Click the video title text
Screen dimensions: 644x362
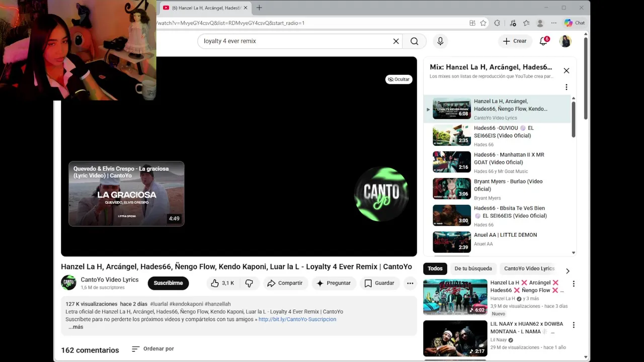(x=236, y=267)
